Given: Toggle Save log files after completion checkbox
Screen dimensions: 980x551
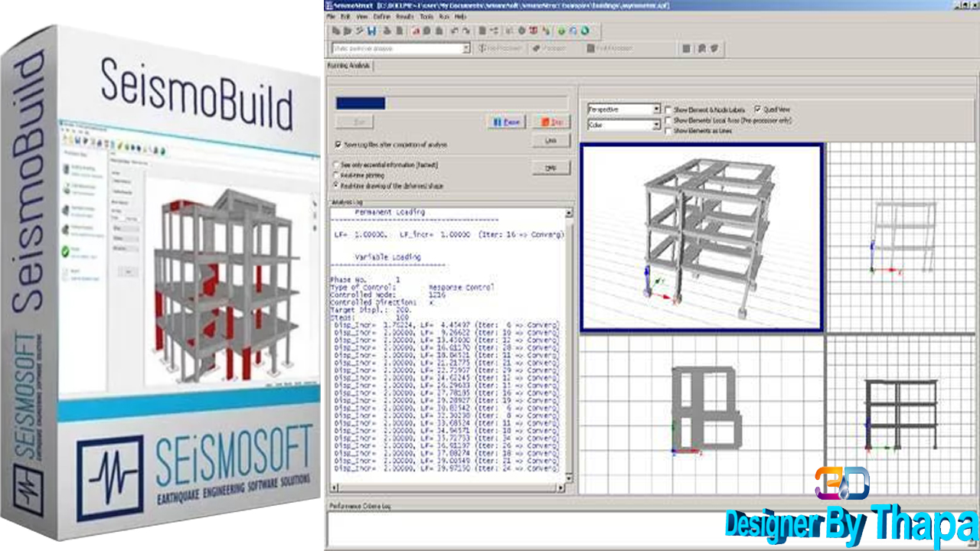Looking at the screenshot, I should tap(338, 144).
